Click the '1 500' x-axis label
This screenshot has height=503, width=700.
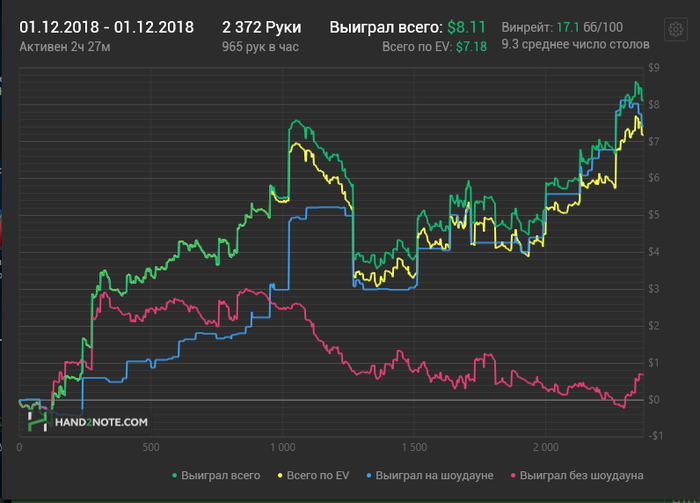(x=414, y=447)
